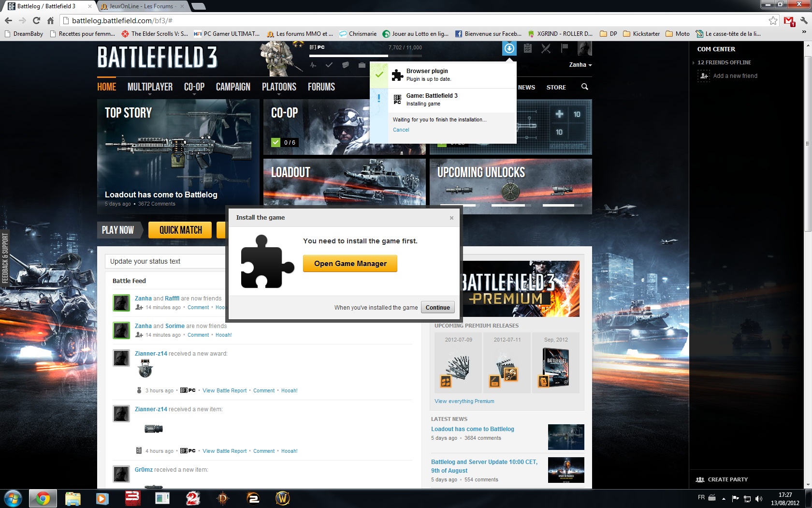
Task: Open the Store section
Action: [556, 88]
